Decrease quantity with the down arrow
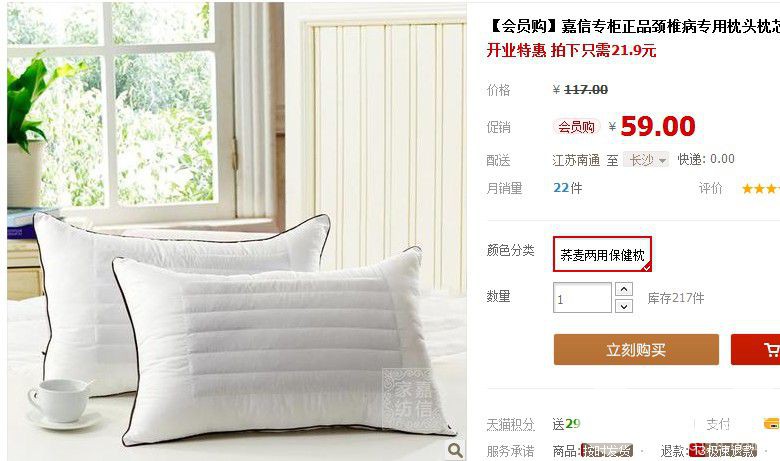The width and height of the screenshot is (780, 461). coord(624,306)
